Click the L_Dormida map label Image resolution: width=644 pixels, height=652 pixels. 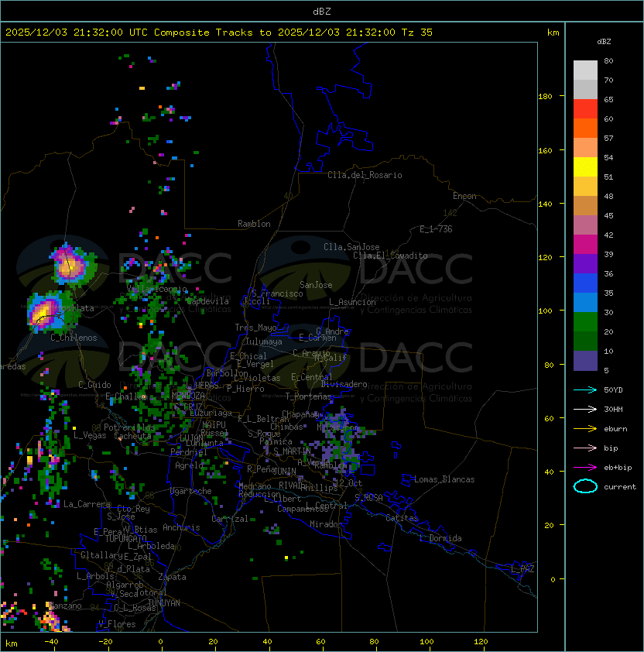click(440, 538)
